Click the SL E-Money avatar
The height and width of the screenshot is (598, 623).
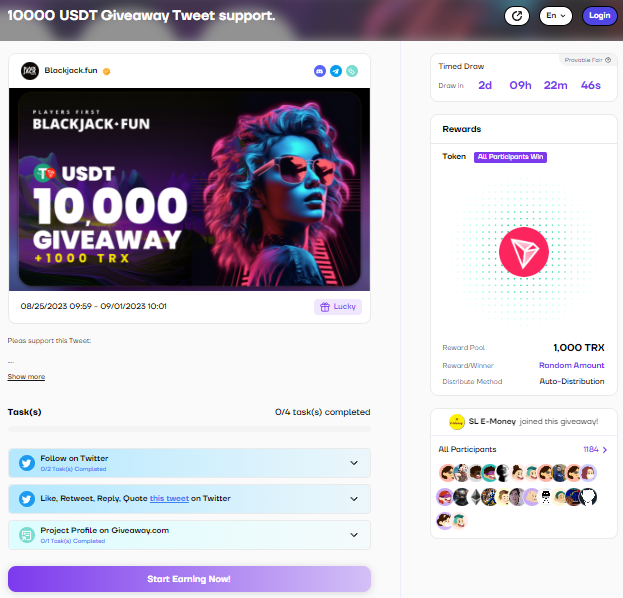coord(457,422)
